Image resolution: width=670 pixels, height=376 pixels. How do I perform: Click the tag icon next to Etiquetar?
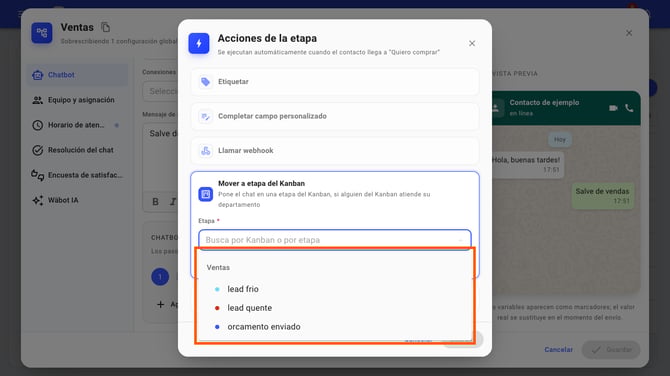[206, 82]
